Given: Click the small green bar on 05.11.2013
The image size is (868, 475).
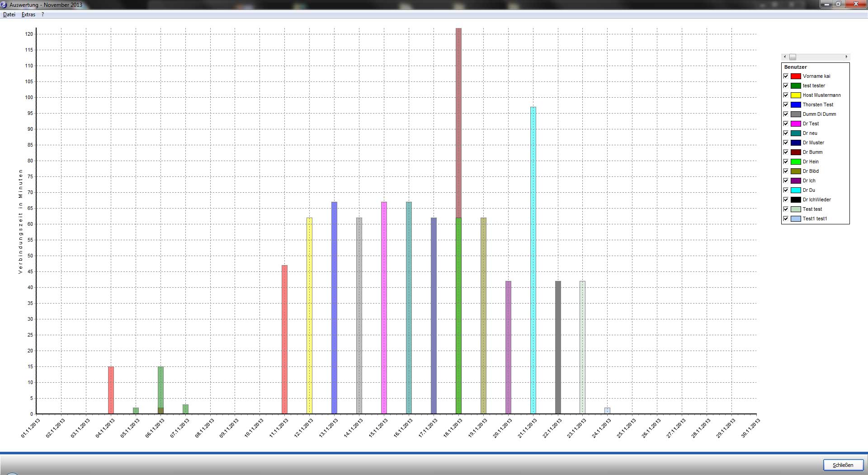Looking at the screenshot, I should [x=136, y=411].
